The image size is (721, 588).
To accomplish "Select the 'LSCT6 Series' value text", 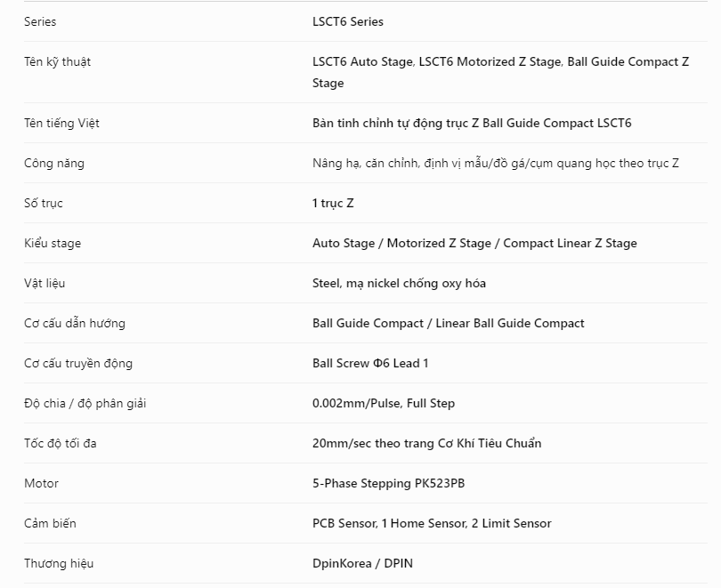I will pos(348,21).
